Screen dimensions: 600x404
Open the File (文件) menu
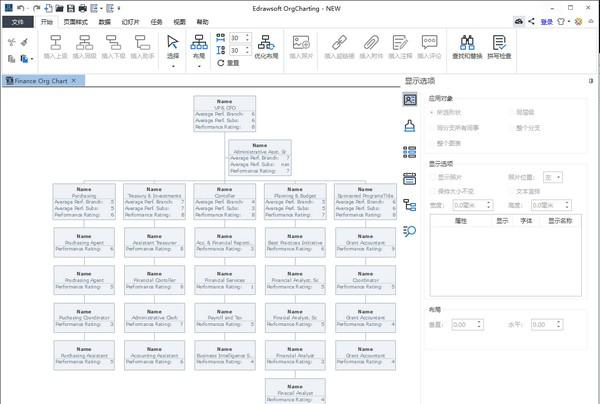pos(18,22)
